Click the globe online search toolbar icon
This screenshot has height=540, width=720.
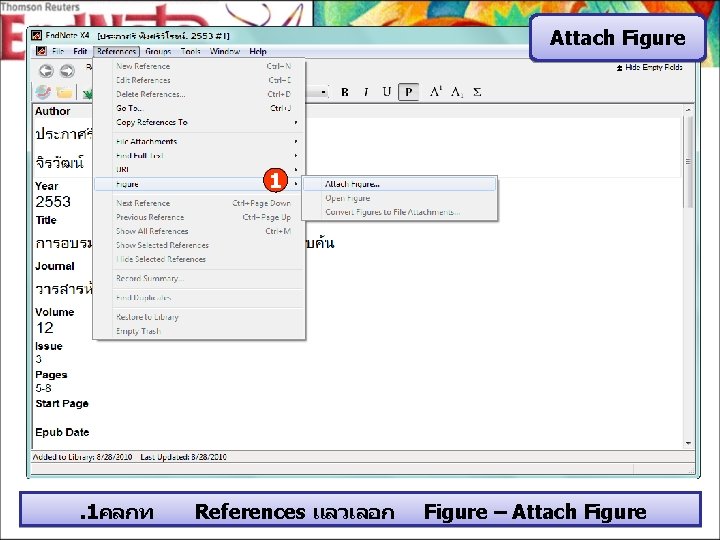pyautogui.click(x=43, y=92)
